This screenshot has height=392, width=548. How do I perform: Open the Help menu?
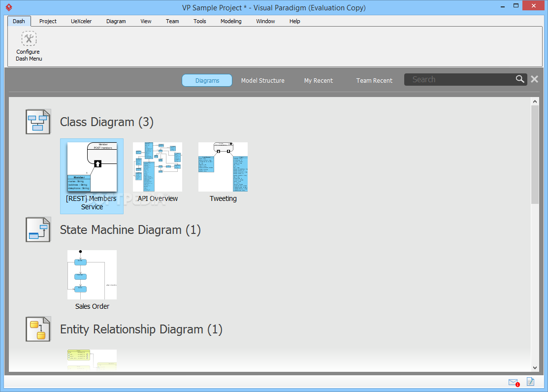click(x=294, y=21)
